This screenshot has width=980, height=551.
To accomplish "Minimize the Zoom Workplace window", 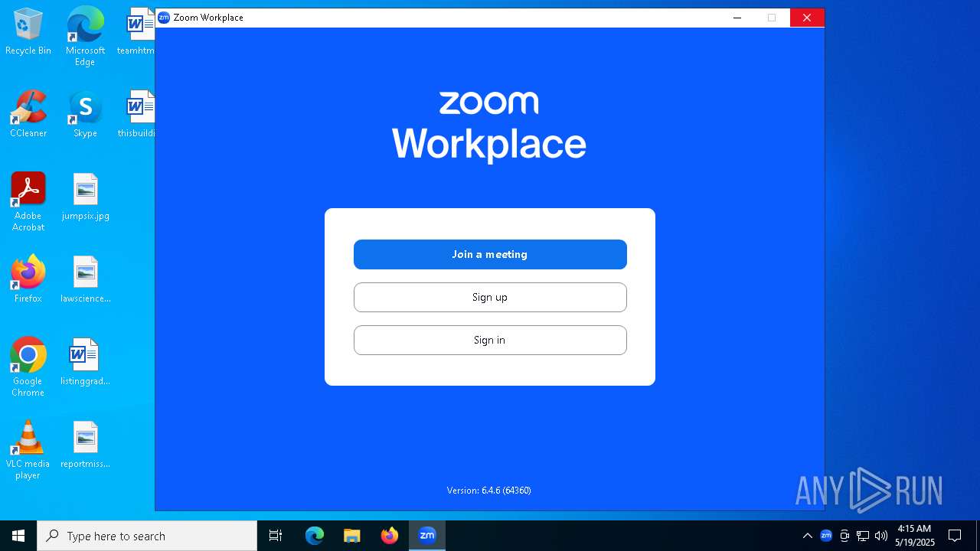I will (x=737, y=18).
